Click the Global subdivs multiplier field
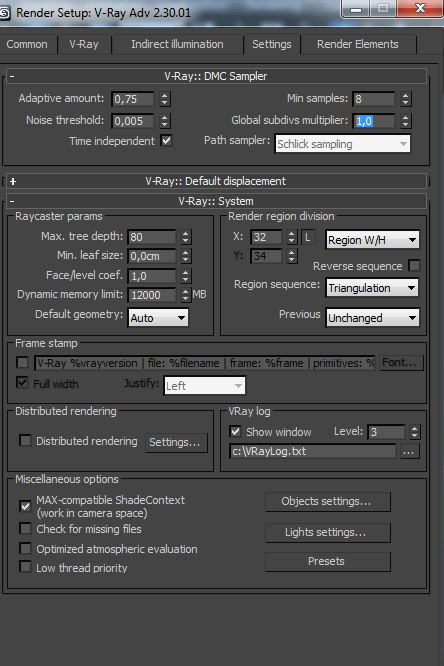Viewport: 444px width, 666px height. click(374, 121)
